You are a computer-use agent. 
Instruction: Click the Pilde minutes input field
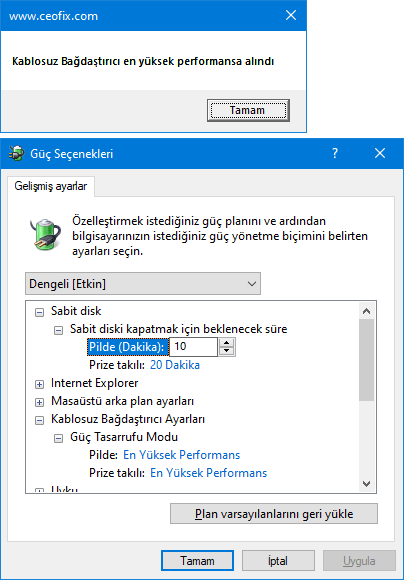193,347
